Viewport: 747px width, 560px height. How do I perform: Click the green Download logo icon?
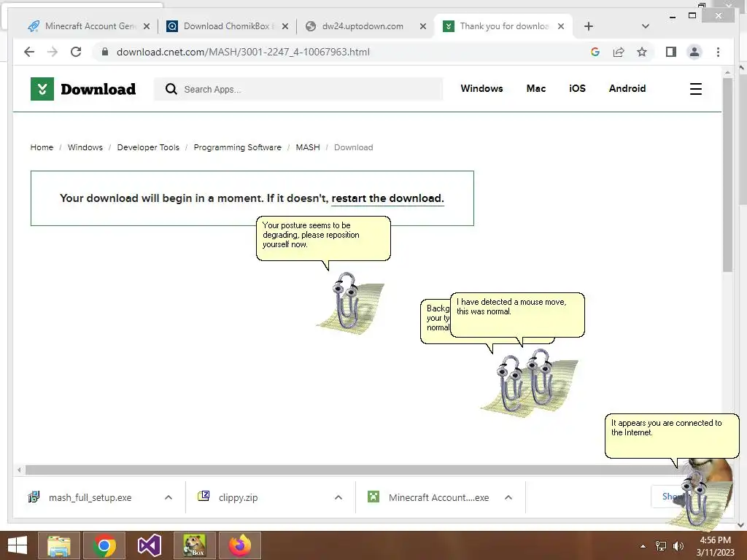[42, 89]
